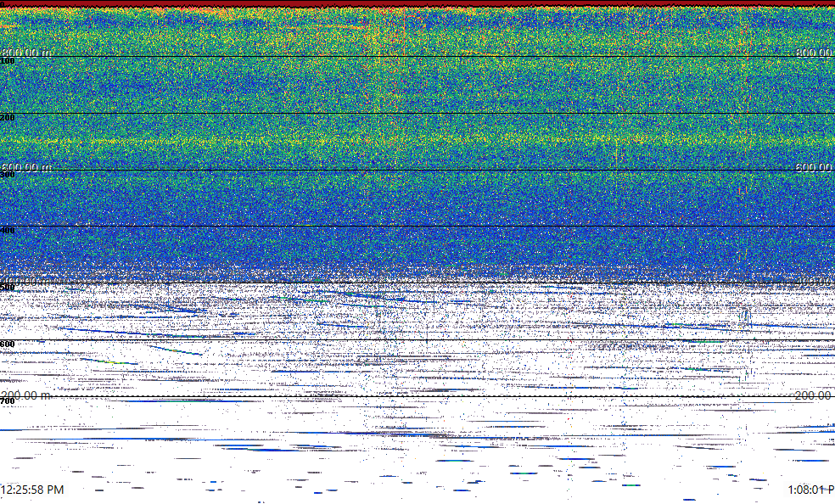
Task: Click the dark red surface band at top
Action: (x=417, y=3)
